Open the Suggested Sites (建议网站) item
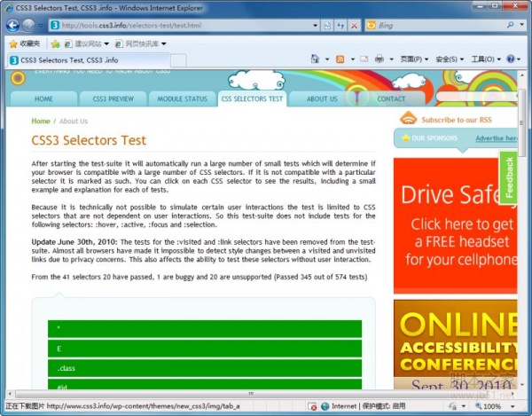Image resolution: width=532 pixels, height=416 pixels. tap(87, 43)
